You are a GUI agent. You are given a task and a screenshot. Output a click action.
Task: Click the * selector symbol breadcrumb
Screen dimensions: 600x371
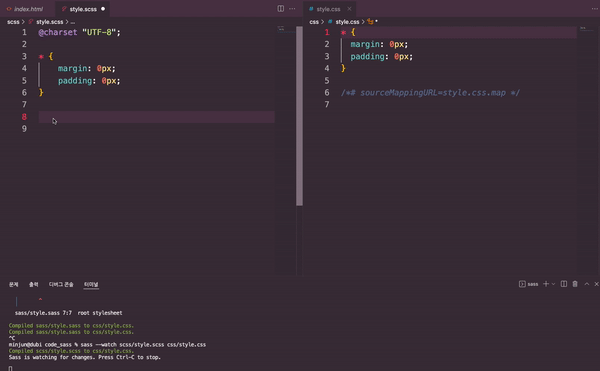[x=373, y=22]
